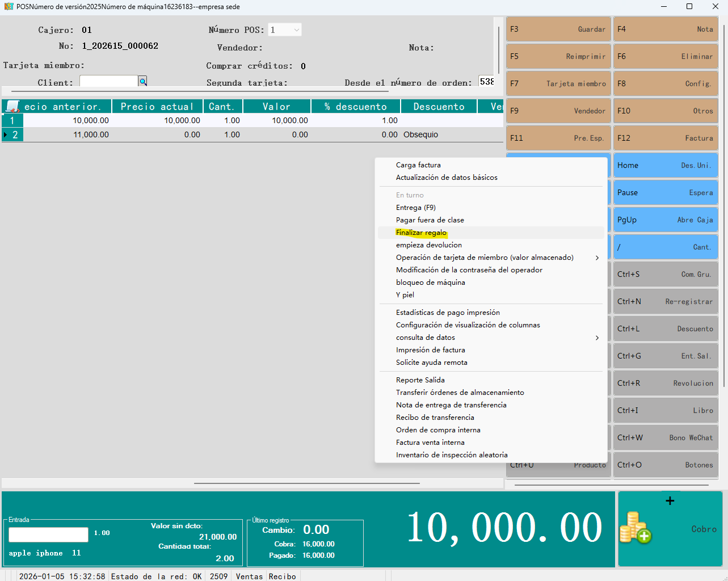Screen dimensions: 728x581
Task: Click the Entrada input field
Action: click(x=48, y=534)
